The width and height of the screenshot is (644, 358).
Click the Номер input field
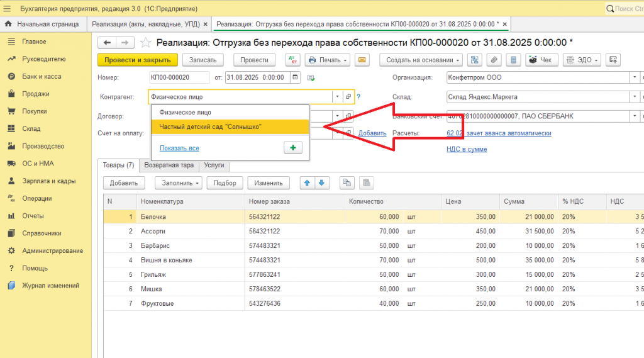click(179, 77)
